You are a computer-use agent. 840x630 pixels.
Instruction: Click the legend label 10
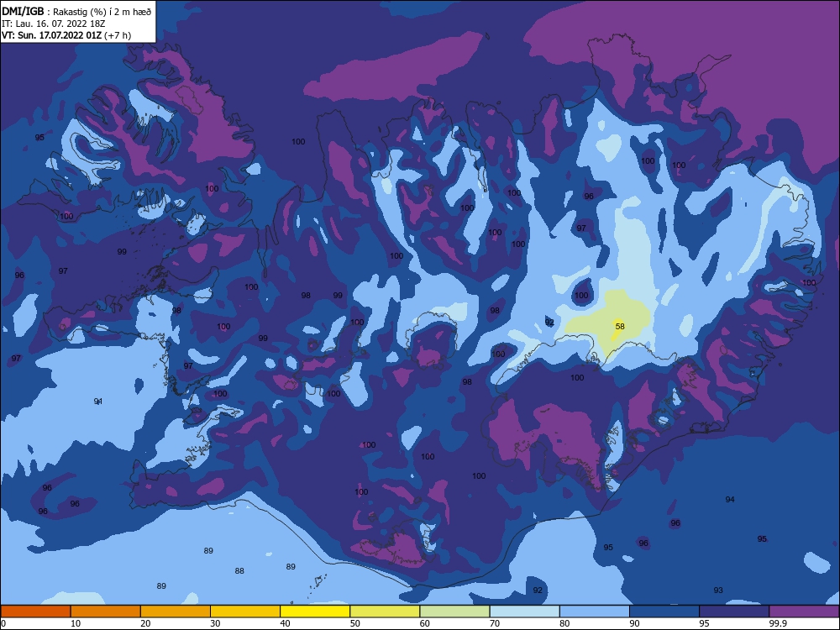(76, 623)
